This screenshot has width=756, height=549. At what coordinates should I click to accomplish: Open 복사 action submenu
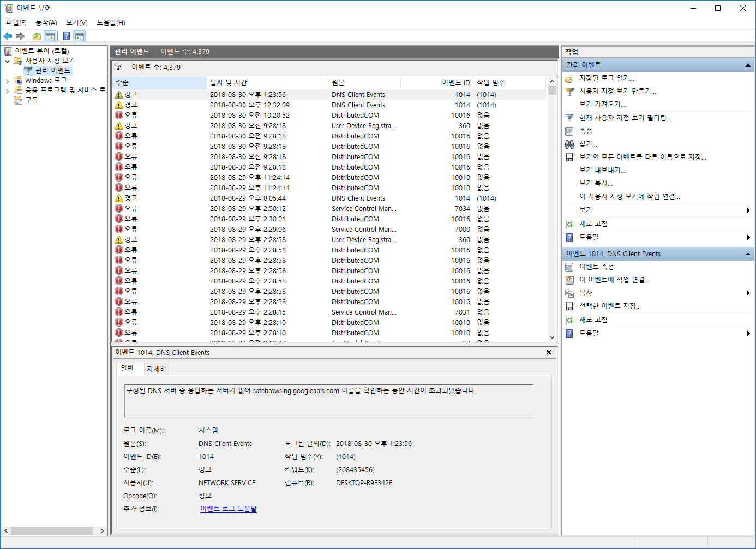click(585, 293)
